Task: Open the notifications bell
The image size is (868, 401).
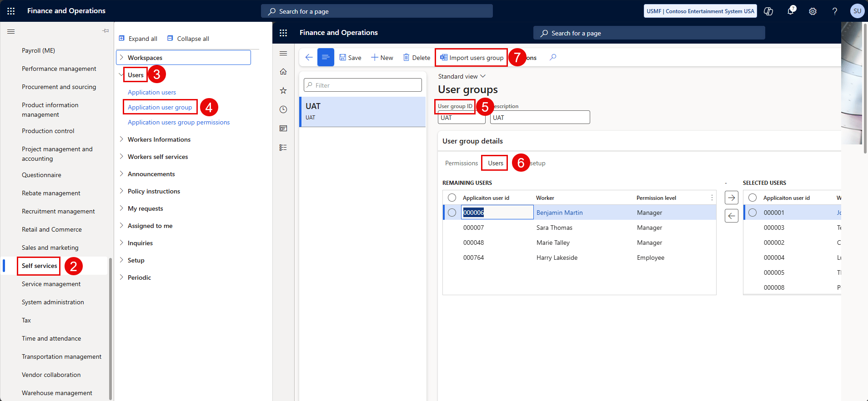Action: [x=791, y=11]
